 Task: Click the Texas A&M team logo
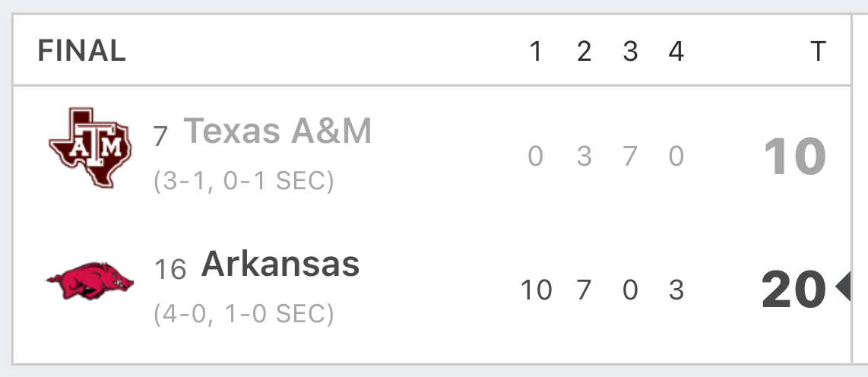coord(90,147)
